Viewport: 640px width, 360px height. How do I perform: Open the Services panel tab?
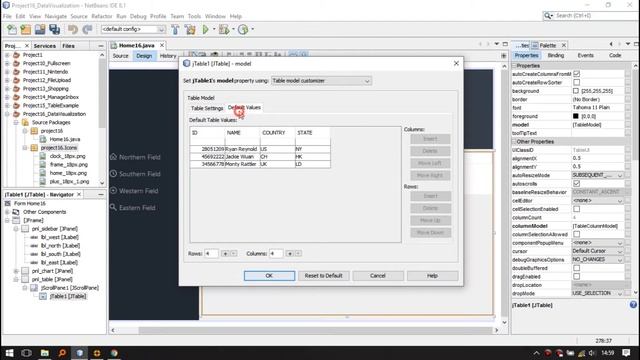tap(44, 46)
